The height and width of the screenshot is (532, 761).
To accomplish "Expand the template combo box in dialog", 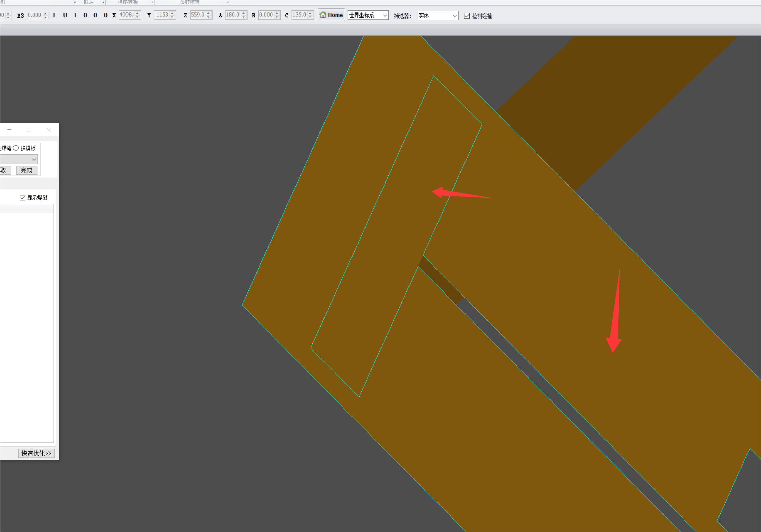I will click(x=34, y=159).
